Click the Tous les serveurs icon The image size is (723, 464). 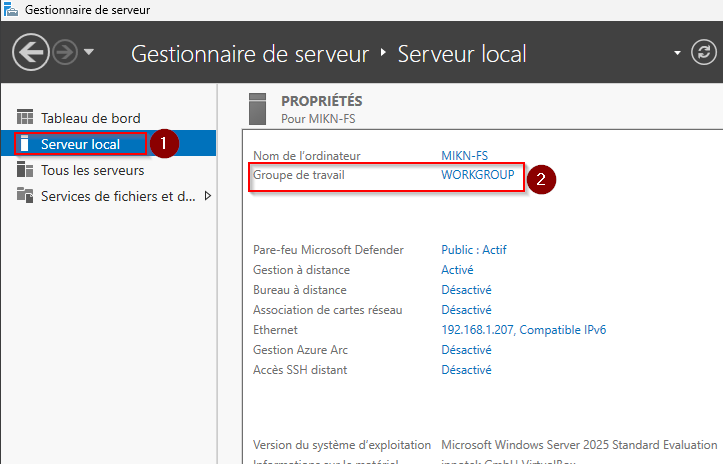tap(25, 169)
